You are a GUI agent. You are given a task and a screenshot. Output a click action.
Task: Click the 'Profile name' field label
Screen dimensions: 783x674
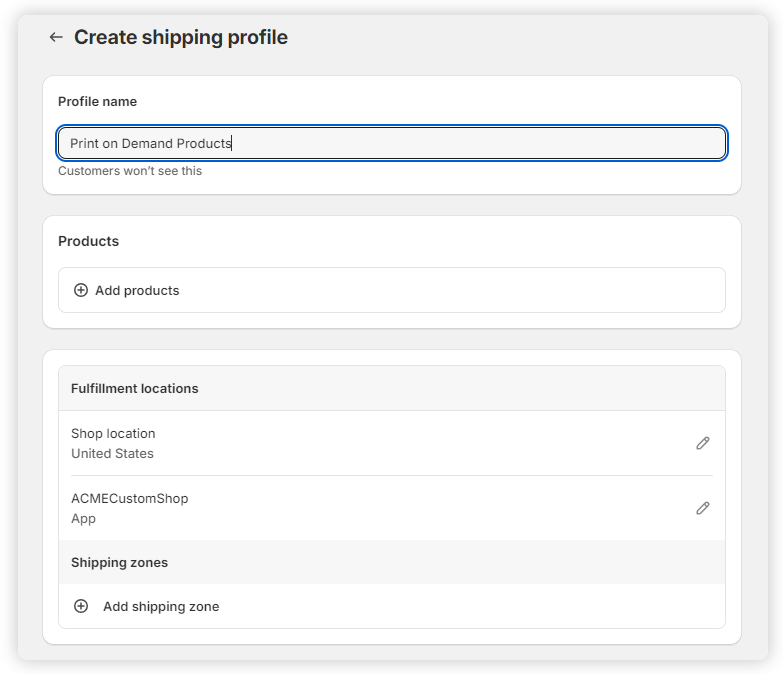click(97, 101)
